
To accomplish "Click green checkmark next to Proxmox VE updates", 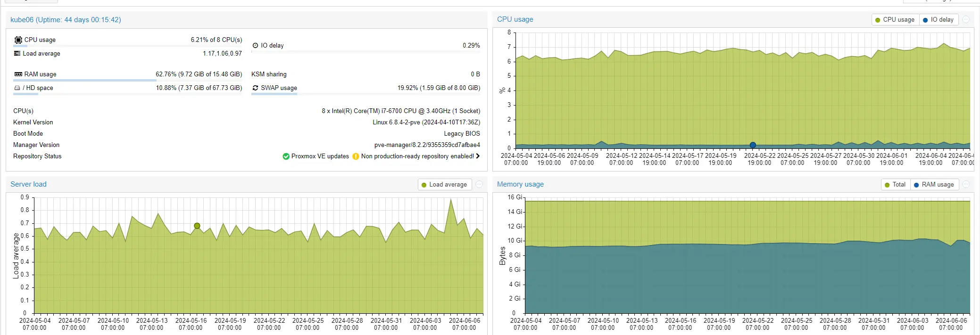I will point(286,156).
